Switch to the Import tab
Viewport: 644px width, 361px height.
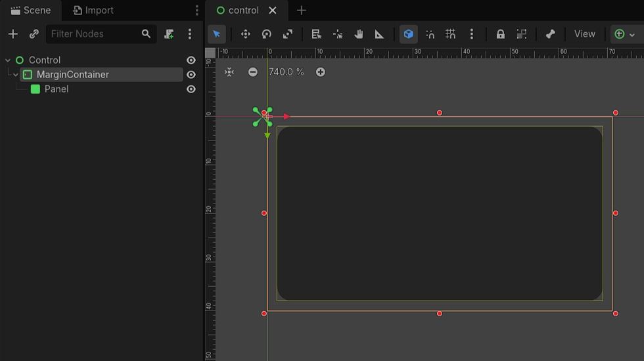point(93,11)
